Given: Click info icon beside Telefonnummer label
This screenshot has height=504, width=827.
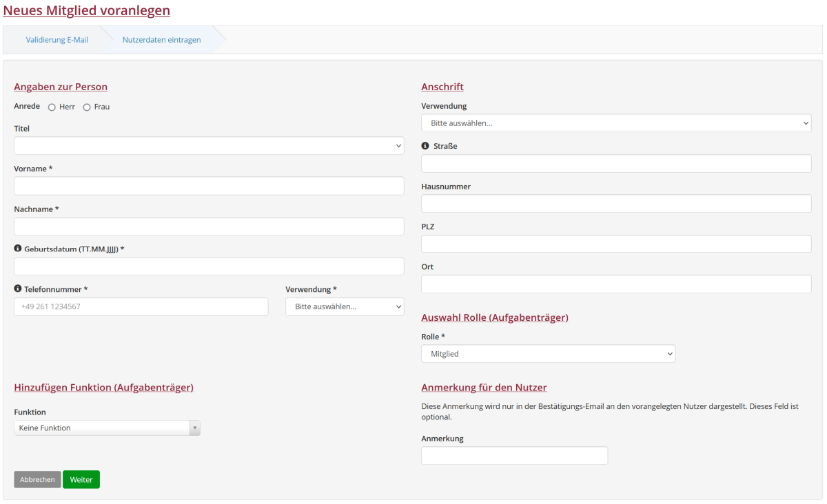Looking at the screenshot, I should point(18,289).
